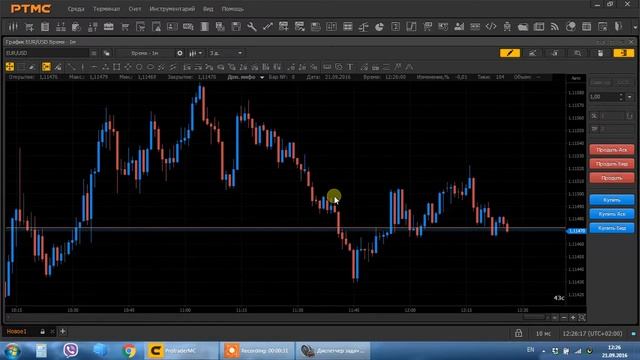Viewport: 640px width, 360px height.
Task: Click the people statistics toolbar icon
Action: pyautogui.click(x=459, y=27)
